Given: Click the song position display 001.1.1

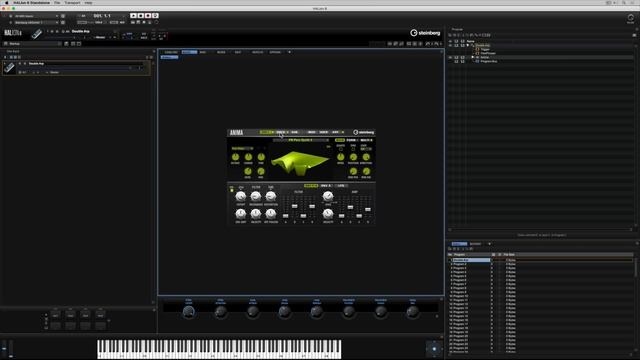Looking at the screenshot, I should pyautogui.click(x=102, y=16).
